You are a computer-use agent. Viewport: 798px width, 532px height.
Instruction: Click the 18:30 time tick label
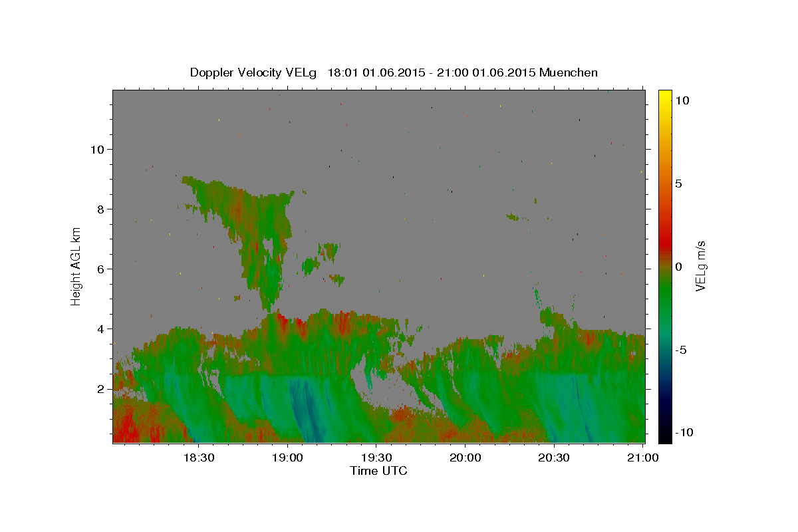click(199, 458)
